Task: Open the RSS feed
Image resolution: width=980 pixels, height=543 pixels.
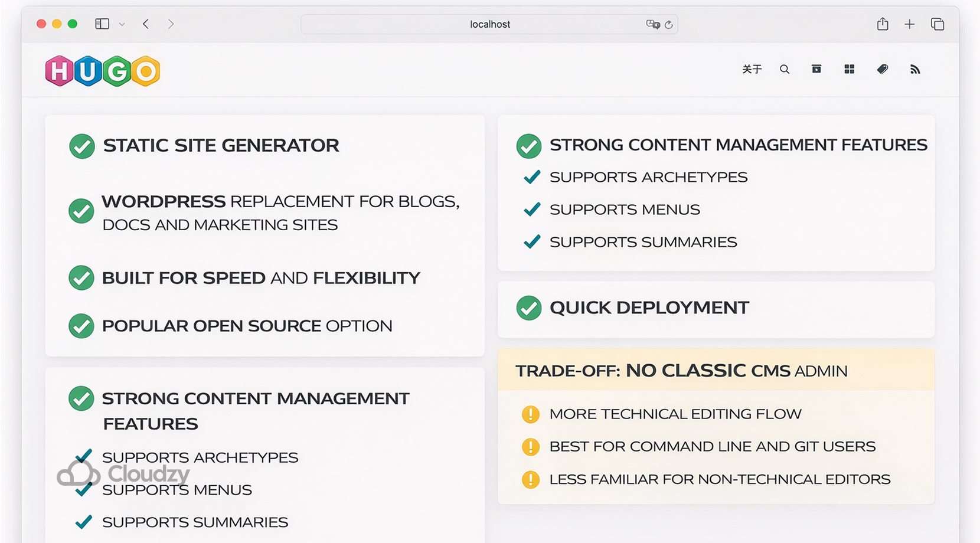Action: pos(916,69)
